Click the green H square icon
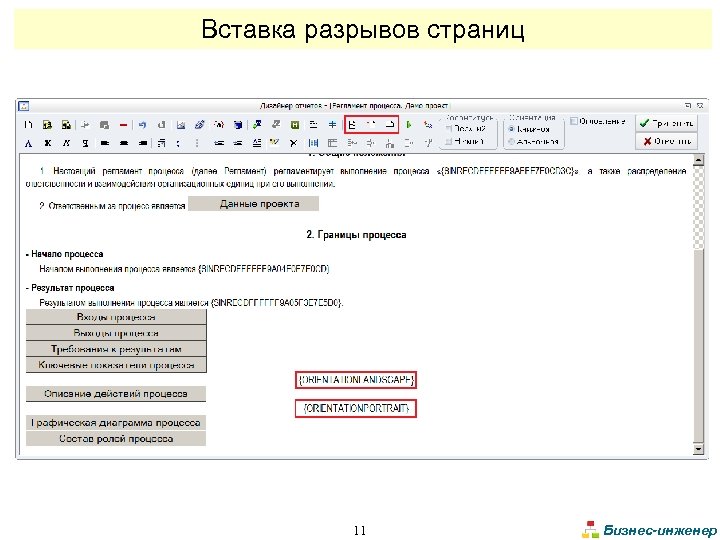 [295, 124]
